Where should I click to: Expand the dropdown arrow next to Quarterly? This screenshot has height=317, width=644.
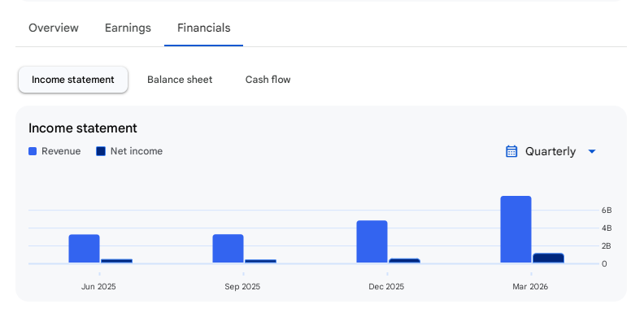(x=592, y=151)
